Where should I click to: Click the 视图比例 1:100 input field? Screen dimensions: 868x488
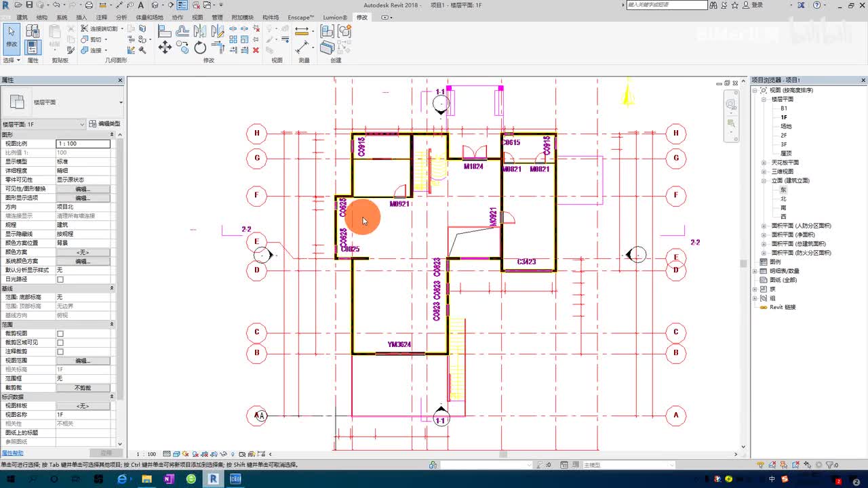coord(83,144)
